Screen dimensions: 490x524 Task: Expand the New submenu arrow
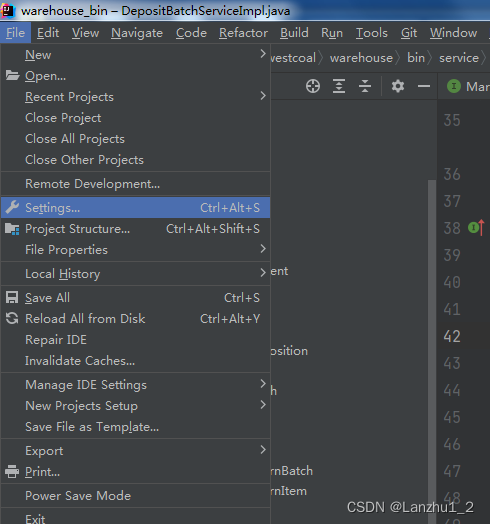pos(263,54)
